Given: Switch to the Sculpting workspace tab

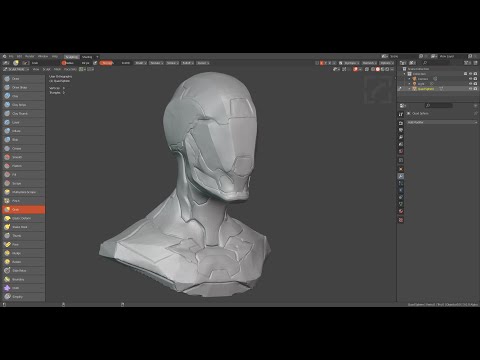Looking at the screenshot, I should pyautogui.click(x=72, y=57).
